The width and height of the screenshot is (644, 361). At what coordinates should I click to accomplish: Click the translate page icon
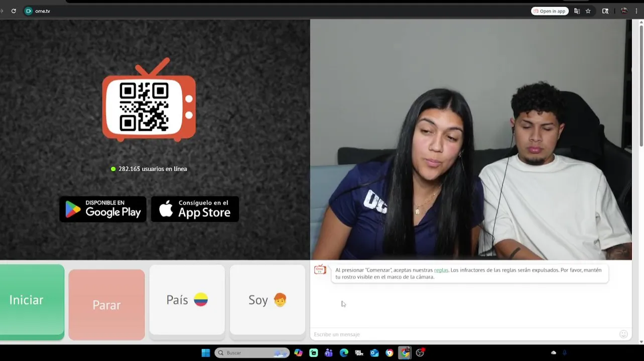tap(577, 11)
